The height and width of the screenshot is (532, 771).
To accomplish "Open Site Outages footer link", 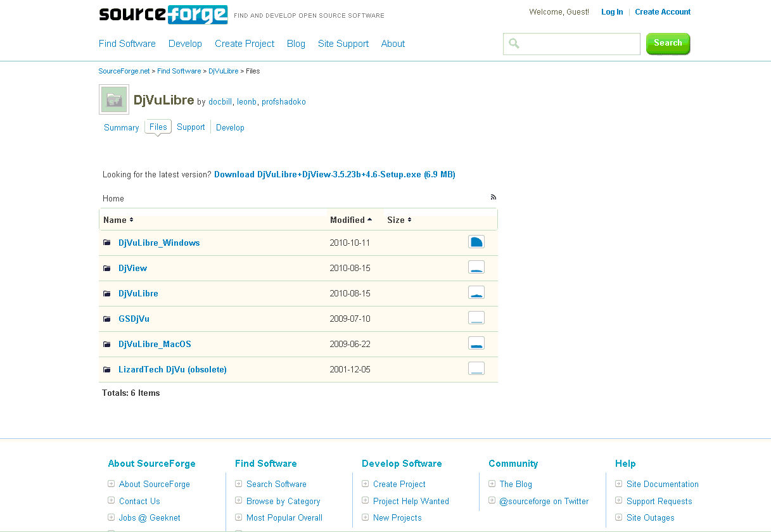I will pos(651,517).
